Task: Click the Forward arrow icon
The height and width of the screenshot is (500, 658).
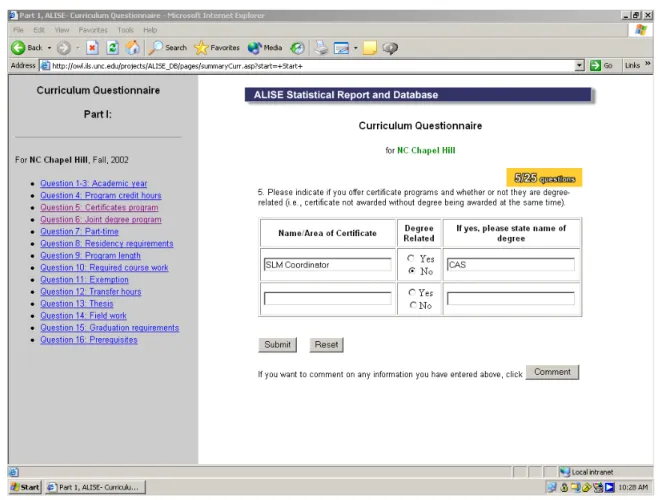Action: [x=63, y=48]
